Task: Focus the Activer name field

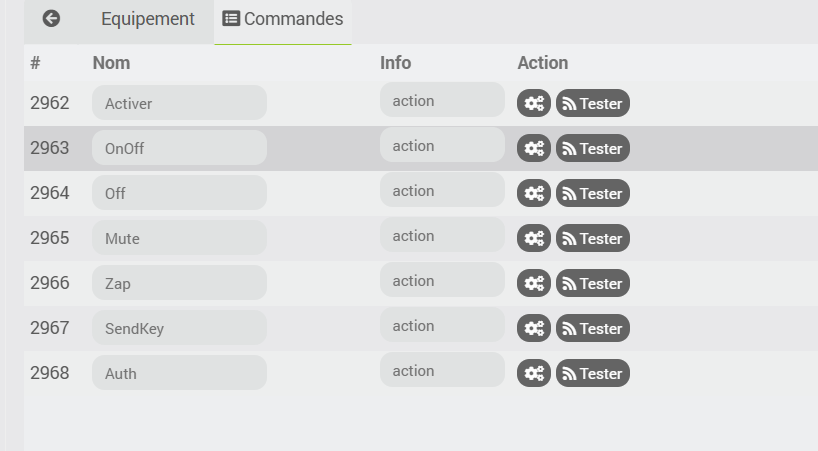Action: (179, 103)
